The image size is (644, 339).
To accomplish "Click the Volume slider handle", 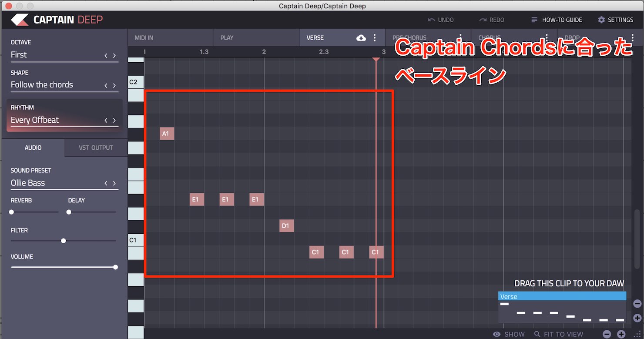I will [115, 267].
